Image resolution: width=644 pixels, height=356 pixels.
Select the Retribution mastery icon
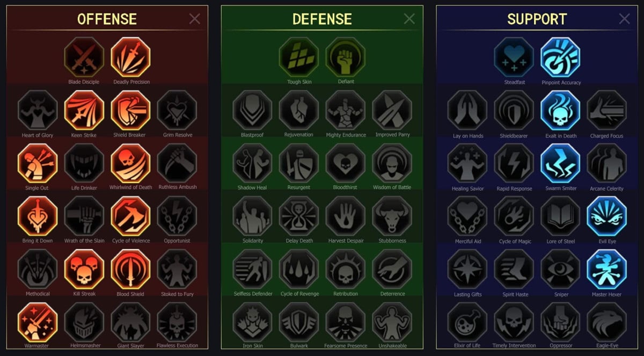click(346, 269)
